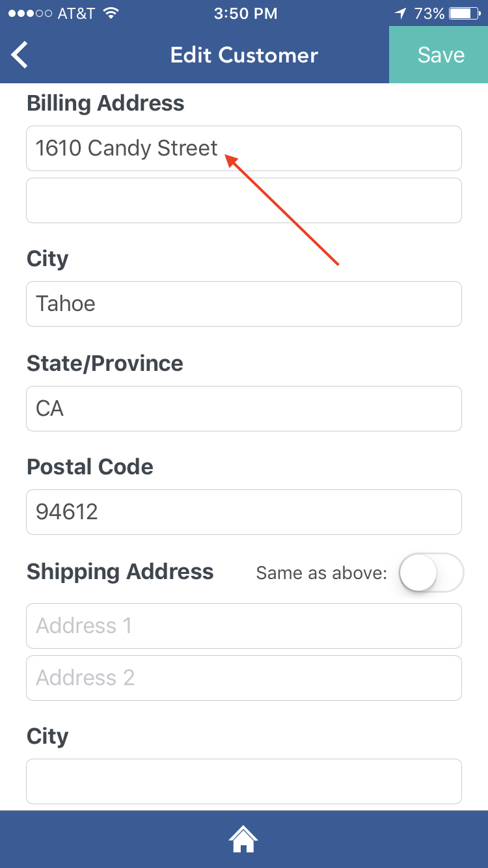Edit the Postal Code field 94612
The height and width of the screenshot is (868, 488).
[x=243, y=512]
